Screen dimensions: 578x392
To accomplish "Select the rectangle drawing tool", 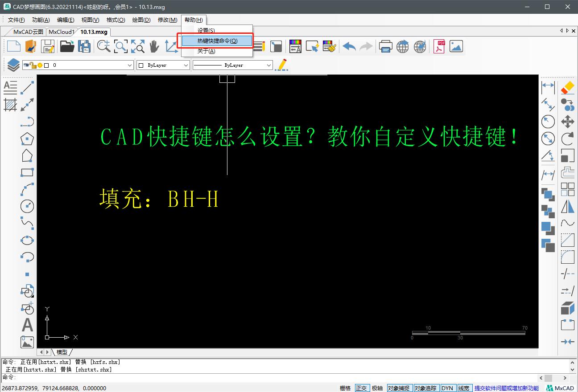I will pos(27,173).
